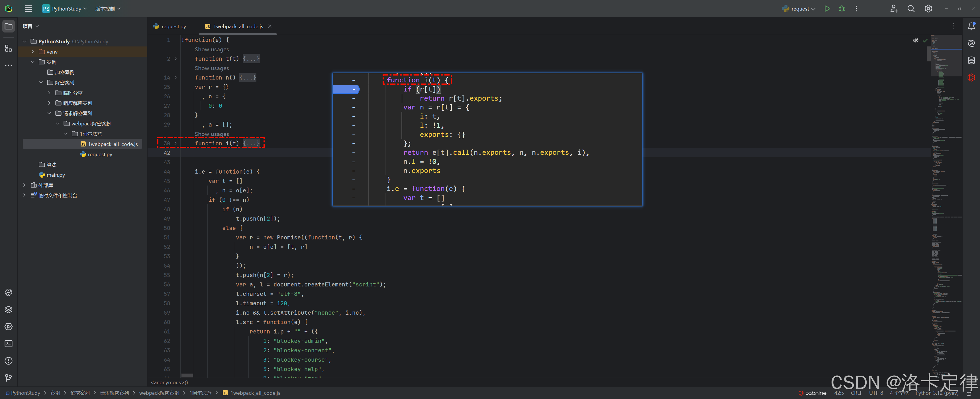This screenshot has height=399, width=980.
Task: Show the notifications bell panel
Action: 971,26
